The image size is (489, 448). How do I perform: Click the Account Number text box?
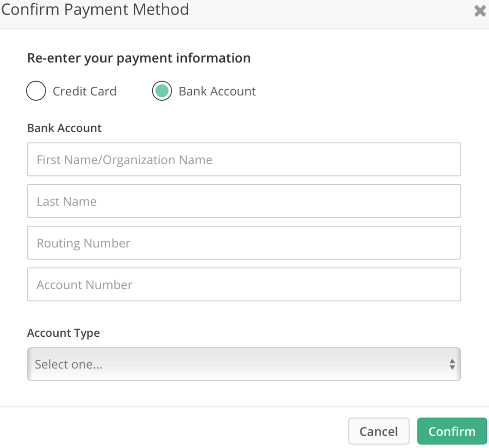click(x=244, y=284)
